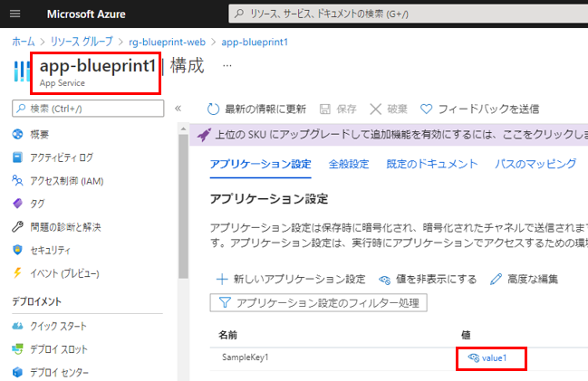Open リソース グループ breadcrumb
The height and width of the screenshot is (381, 588).
click(x=82, y=42)
